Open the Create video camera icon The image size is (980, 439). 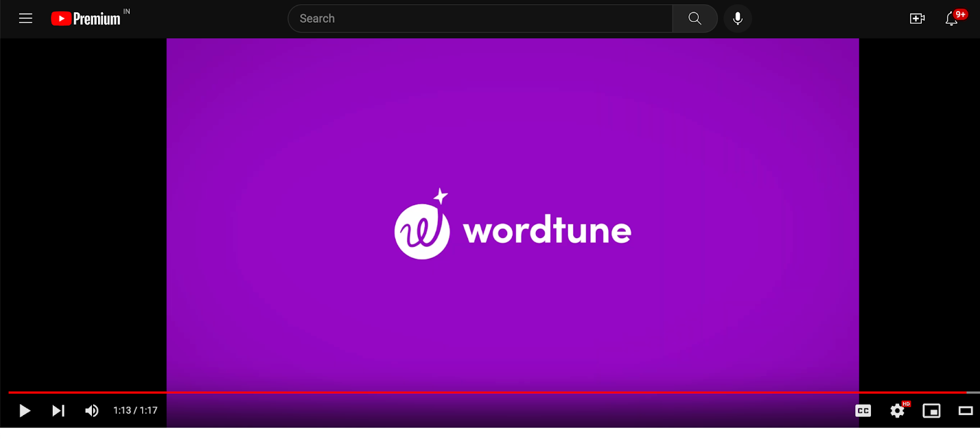(917, 18)
